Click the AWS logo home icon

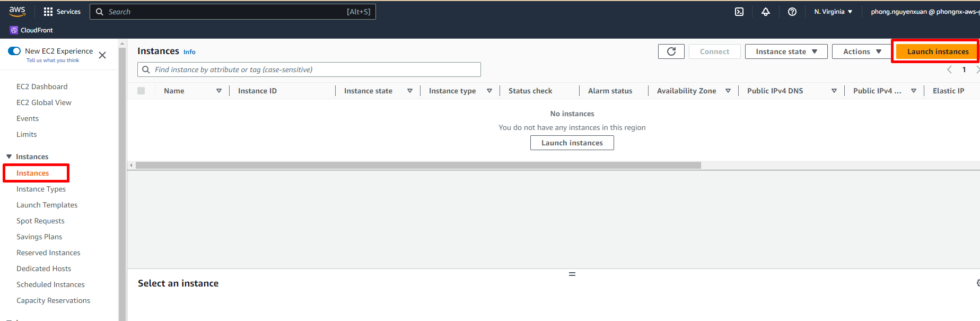click(x=17, y=11)
